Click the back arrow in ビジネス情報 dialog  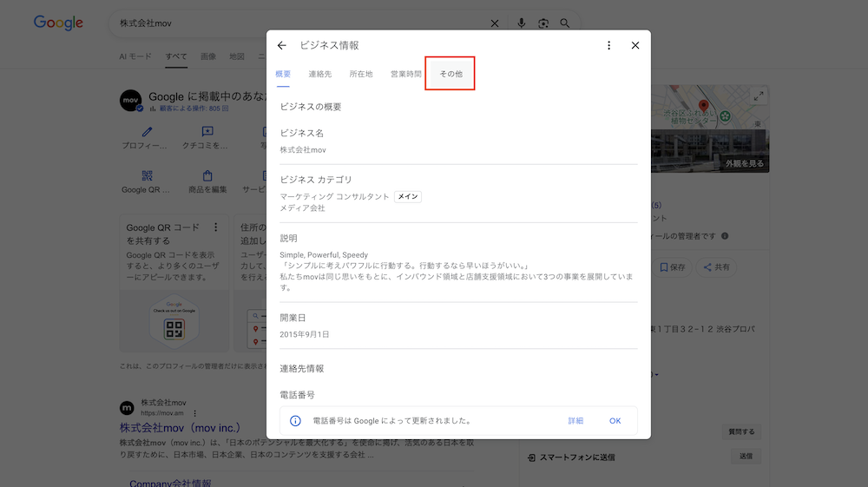click(281, 45)
